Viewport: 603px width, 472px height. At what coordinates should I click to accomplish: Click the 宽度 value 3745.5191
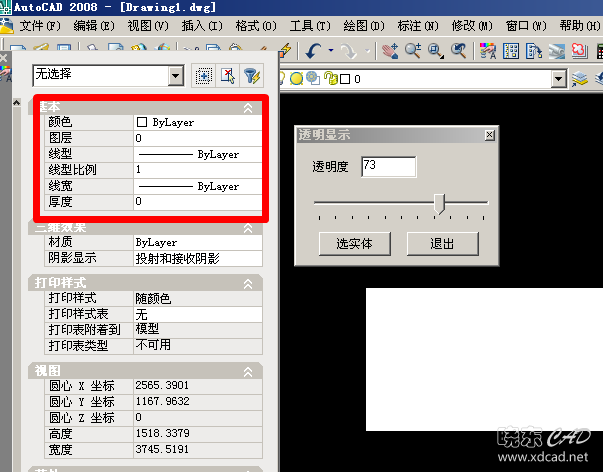click(198, 450)
